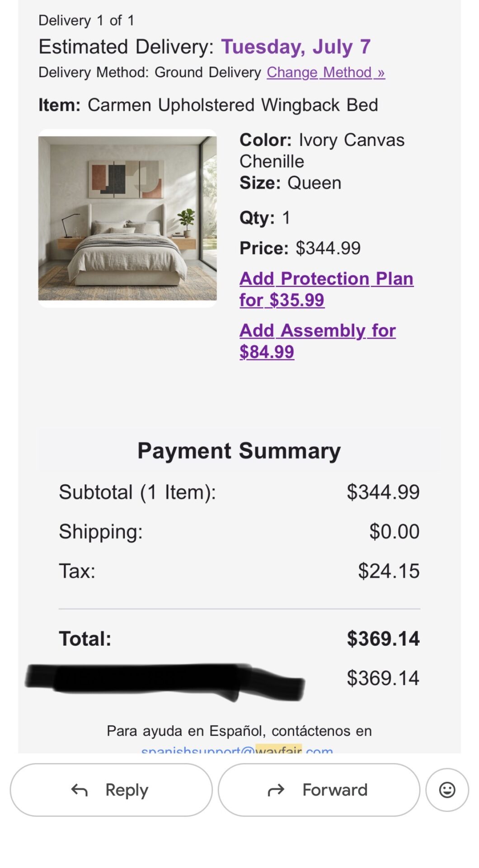This screenshot has height=868, width=479.
Task: Click the bold Total: label
Action: point(85,639)
